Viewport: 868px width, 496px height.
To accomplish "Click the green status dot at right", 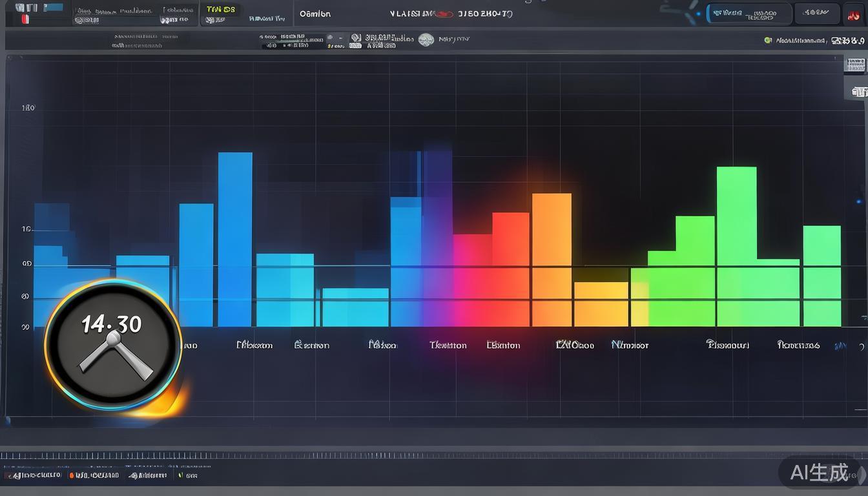I will (x=768, y=40).
